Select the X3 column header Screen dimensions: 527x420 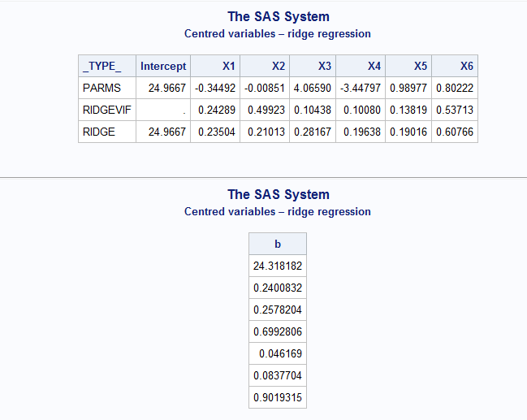click(324, 66)
